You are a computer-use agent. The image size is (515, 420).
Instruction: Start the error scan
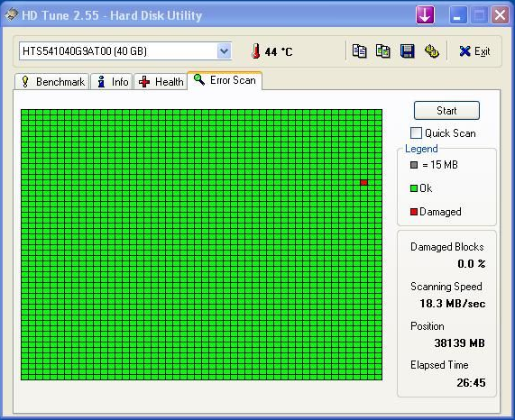click(446, 111)
